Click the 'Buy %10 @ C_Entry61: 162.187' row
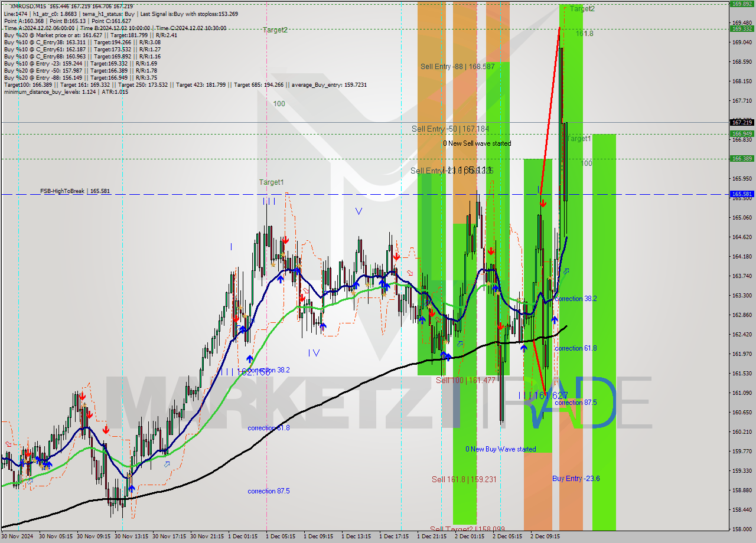The image size is (756, 543). click(x=82, y=49)
